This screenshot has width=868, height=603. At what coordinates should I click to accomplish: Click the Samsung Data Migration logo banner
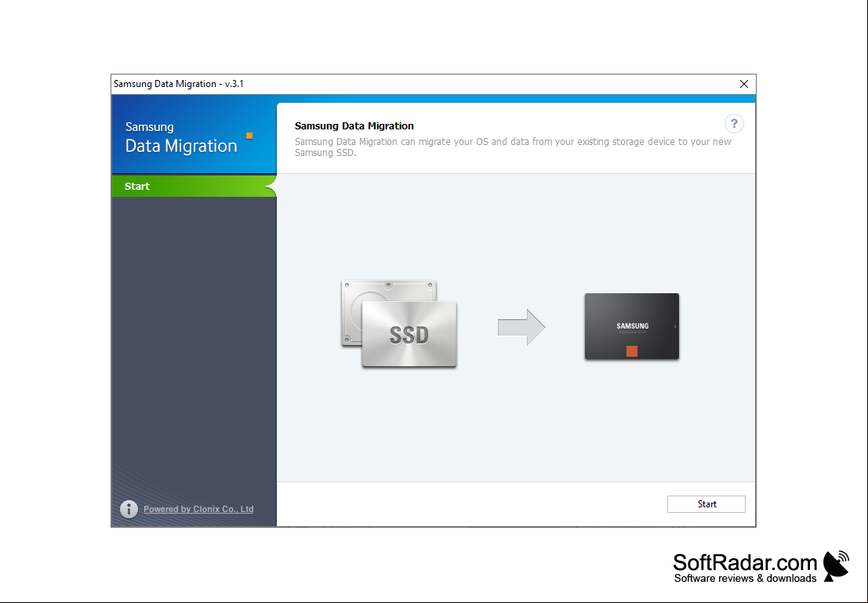click(x=194, y=134)
